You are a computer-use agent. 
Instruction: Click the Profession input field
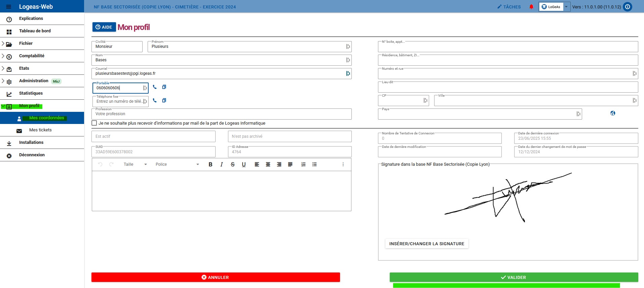coord(221,114)
